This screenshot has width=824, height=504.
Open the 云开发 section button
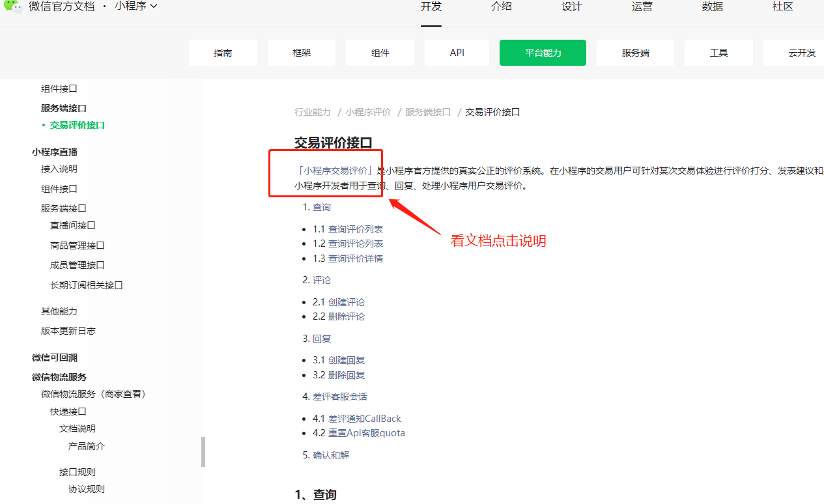pyautogui.click(x=793, y=53)
